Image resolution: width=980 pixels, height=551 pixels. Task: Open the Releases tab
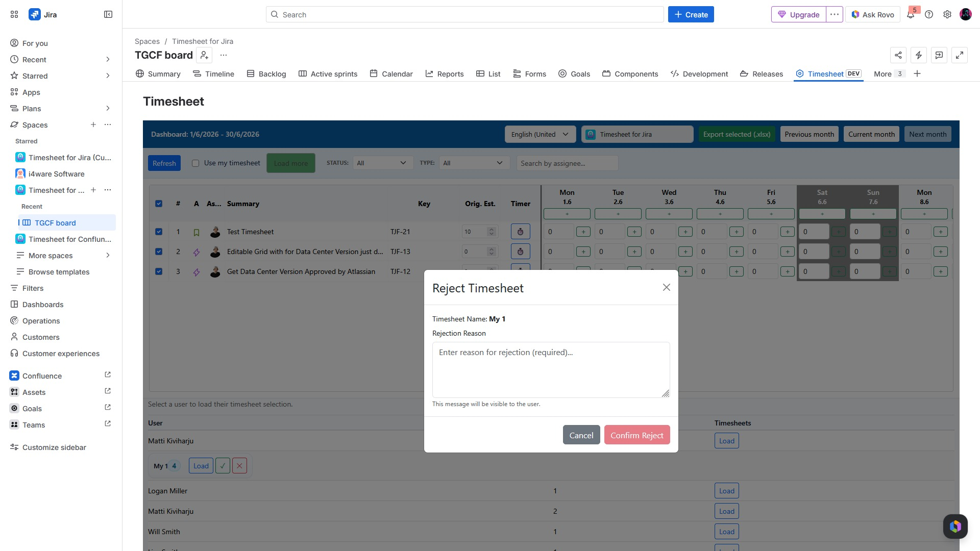(x=762, y=74)
